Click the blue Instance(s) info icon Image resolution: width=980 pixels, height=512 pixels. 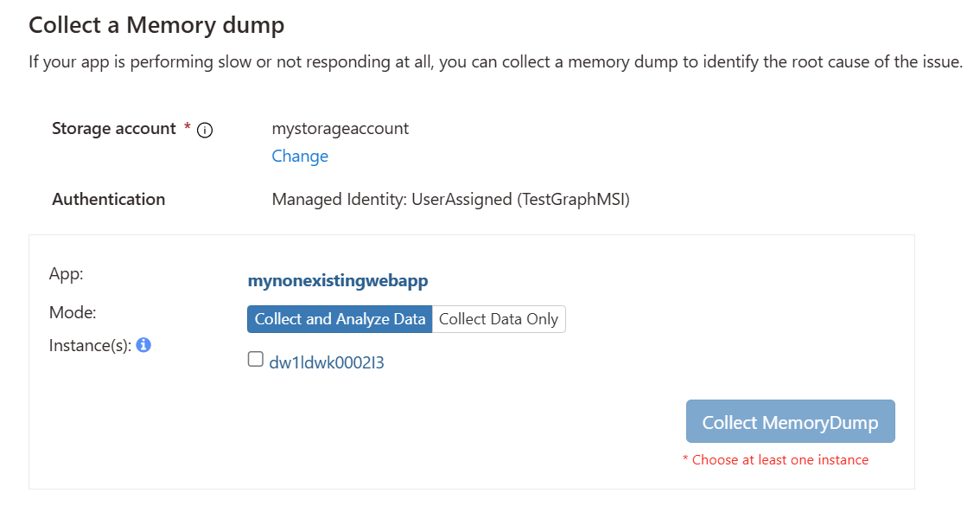[x=144, y=345]
